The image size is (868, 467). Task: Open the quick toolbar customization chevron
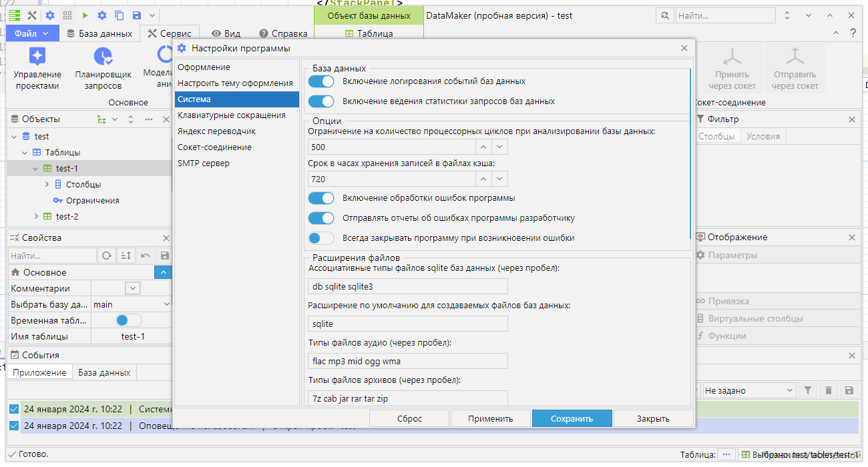(153, 15)
